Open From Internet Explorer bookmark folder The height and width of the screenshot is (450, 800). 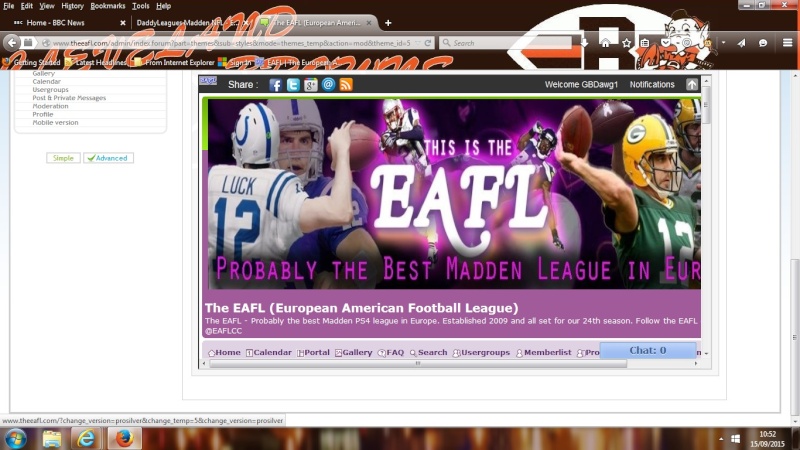coord(174,63)
